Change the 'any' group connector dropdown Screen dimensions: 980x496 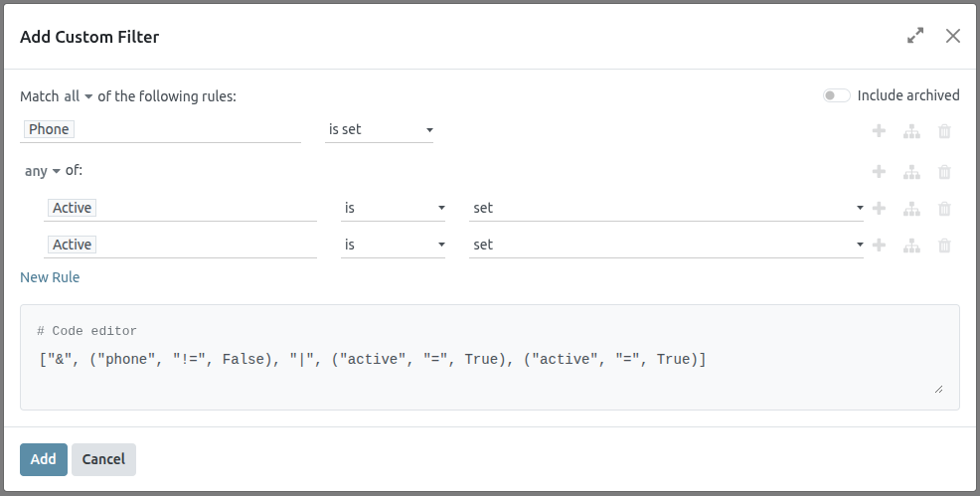(43, 171)
